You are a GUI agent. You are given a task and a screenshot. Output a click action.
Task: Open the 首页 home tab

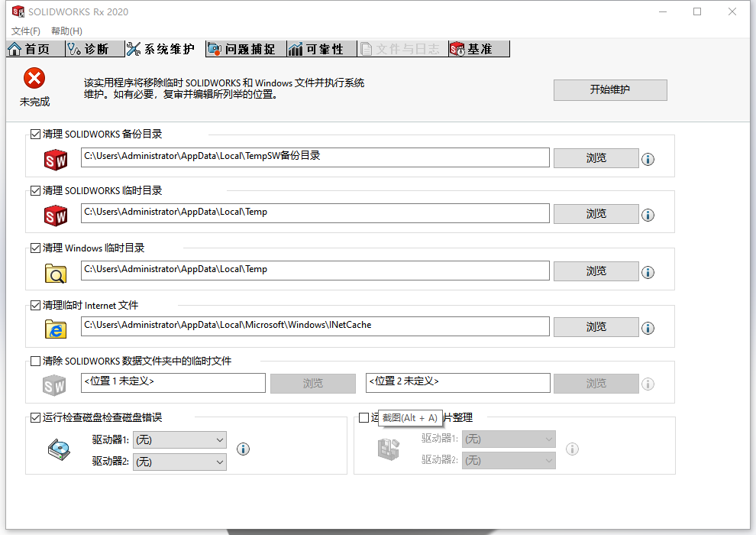click(35, 49)
